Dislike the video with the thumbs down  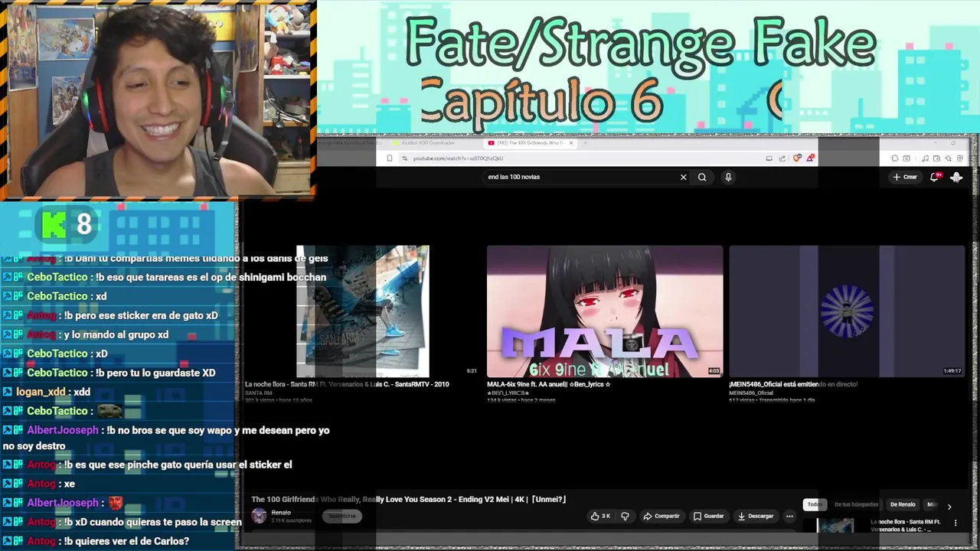tap(625, 516)
